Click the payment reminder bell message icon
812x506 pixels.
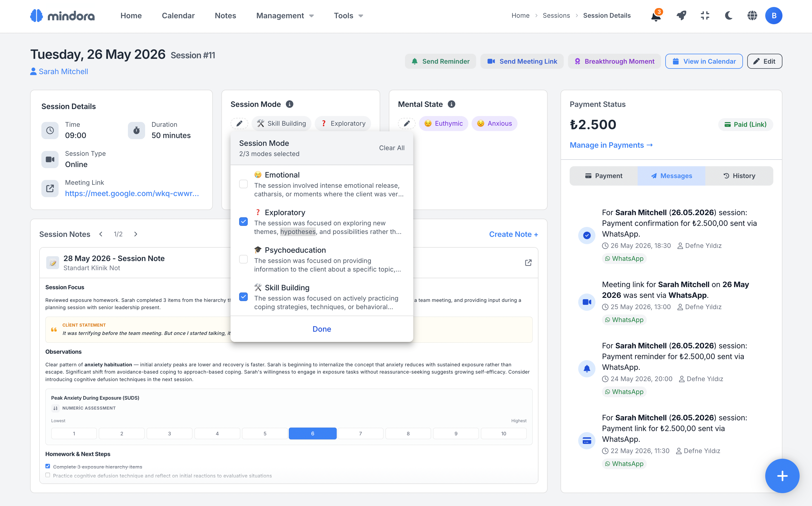click(587, 368)
